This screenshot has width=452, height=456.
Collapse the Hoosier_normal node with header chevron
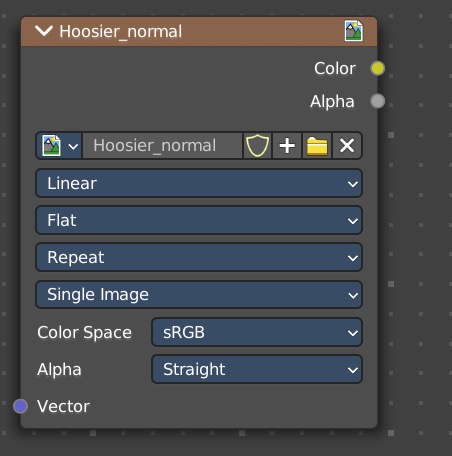[44, 31]
